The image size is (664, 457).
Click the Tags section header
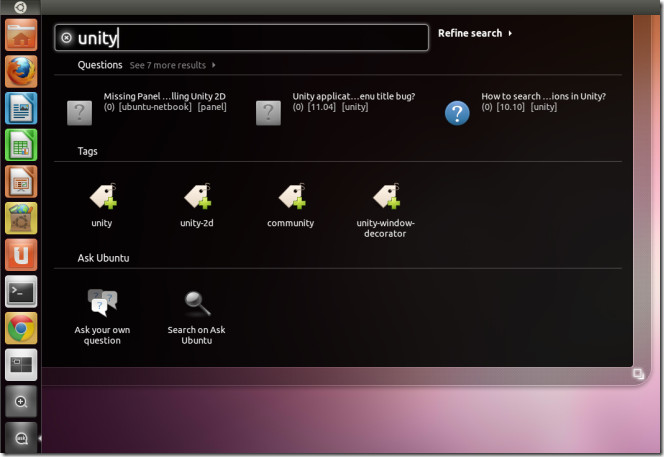88,152
